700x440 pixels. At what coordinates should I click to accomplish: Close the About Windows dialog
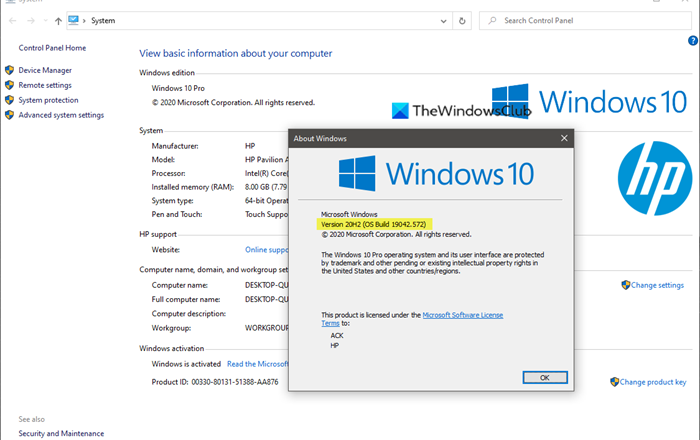564,138
